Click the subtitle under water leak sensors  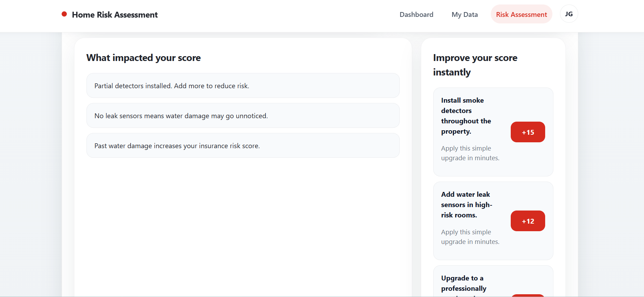tap(470, 237)
